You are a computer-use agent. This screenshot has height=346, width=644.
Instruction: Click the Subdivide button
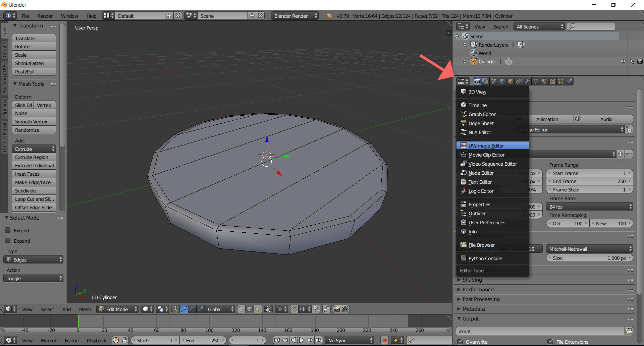point(34,191)
